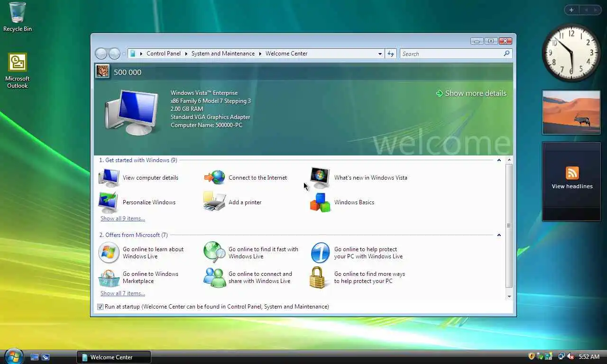Click the sidebar Add gadgets plus button
The image size is (607, 364).
(x=571, y=10)
